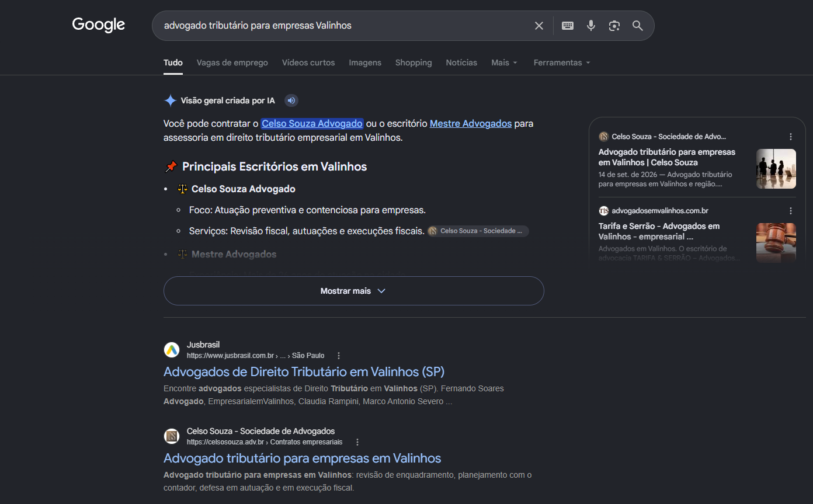The image size is (813, 504).
Task: Open Advogado tributário para empresas em Valinhos result
Action: pos(302,458)
